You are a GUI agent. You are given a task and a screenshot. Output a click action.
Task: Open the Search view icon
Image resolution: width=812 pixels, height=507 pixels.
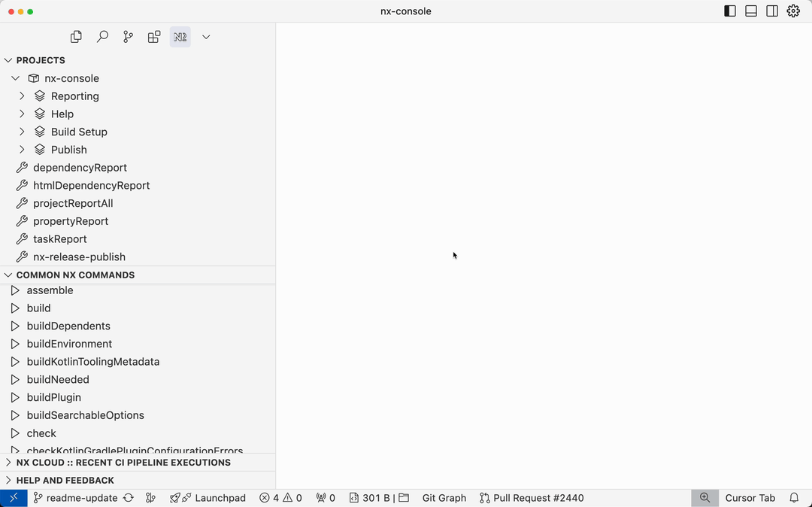tap(102, 37)
